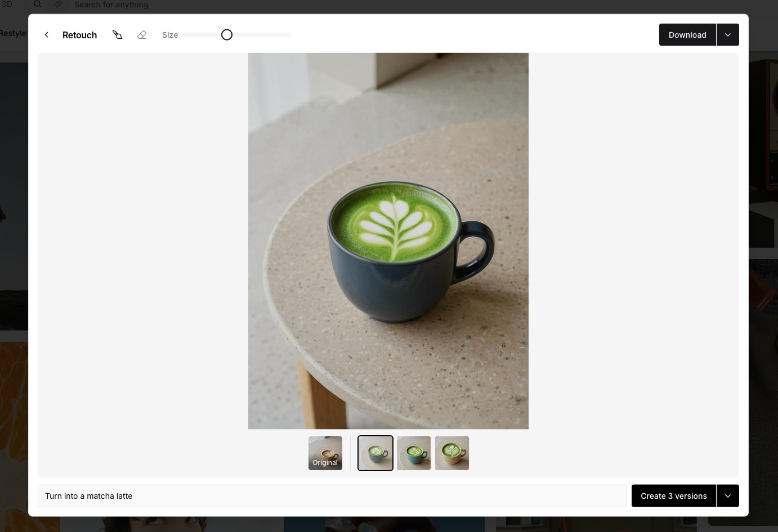Viewport: 778px width, 532px height.
Task: Open dropdown next to Create 3 versions
Action: (x=727, y=496)
